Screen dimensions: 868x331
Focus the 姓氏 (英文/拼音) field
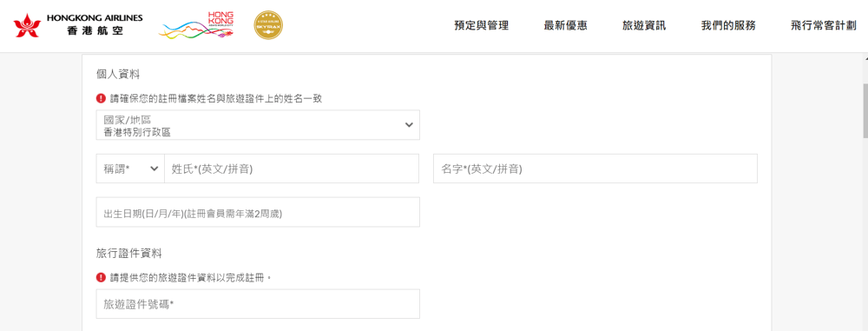click(292, 169)
